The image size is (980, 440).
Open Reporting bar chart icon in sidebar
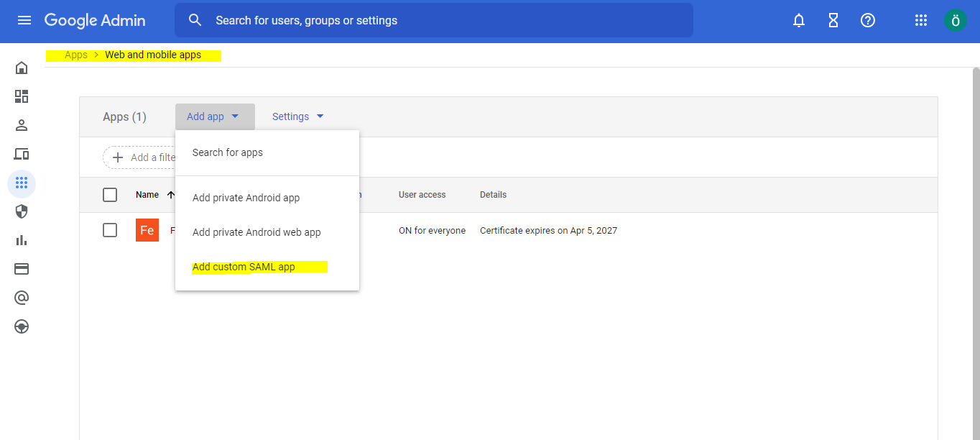(22, 240)
